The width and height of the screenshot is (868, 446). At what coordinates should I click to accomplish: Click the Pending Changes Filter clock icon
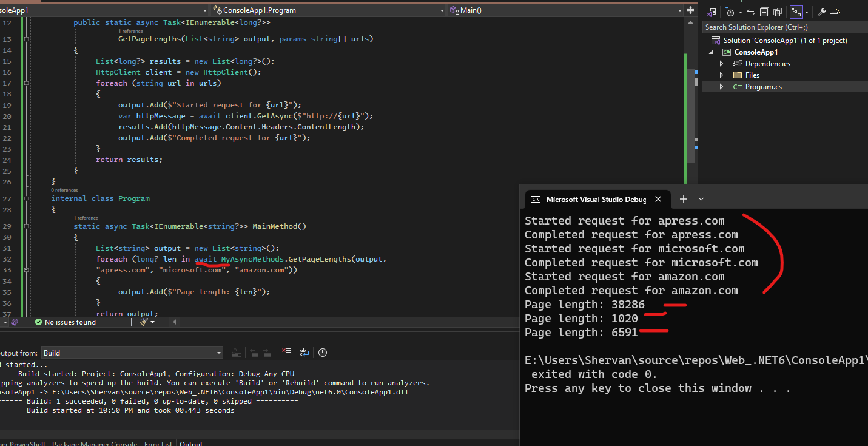pos(730,12)
